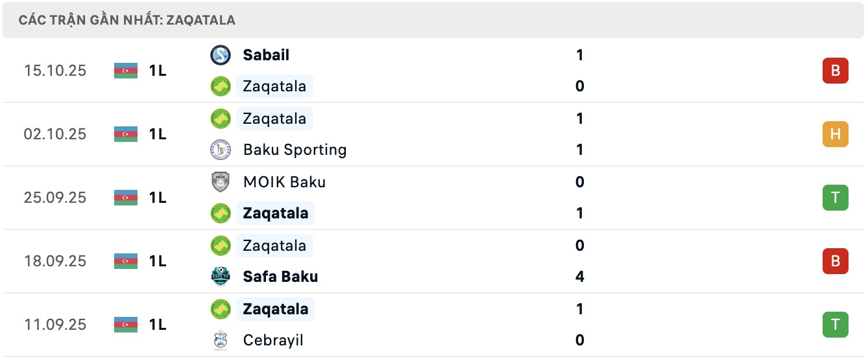
Task: Click the Cebrayil club crest
Action: click(221, 340)
